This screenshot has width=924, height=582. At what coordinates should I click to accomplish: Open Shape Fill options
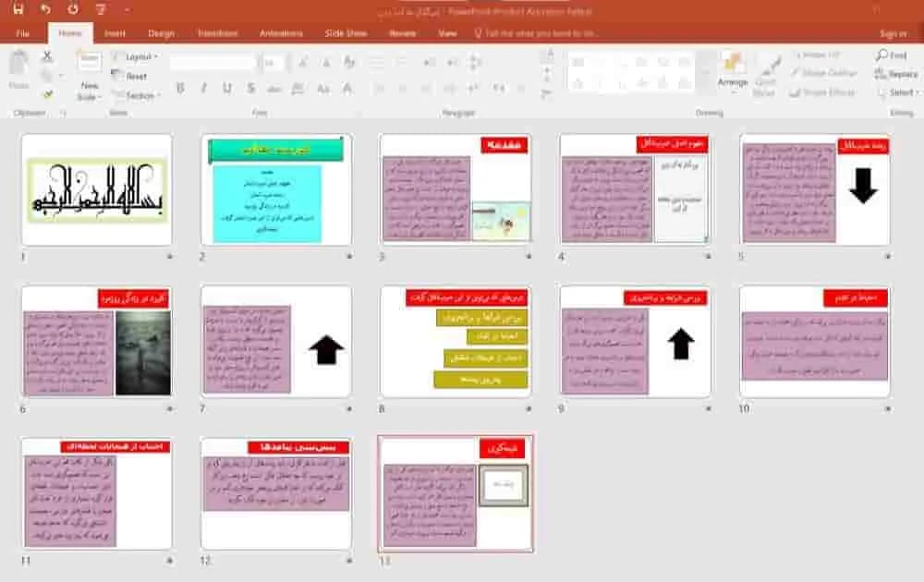[817, 55]
